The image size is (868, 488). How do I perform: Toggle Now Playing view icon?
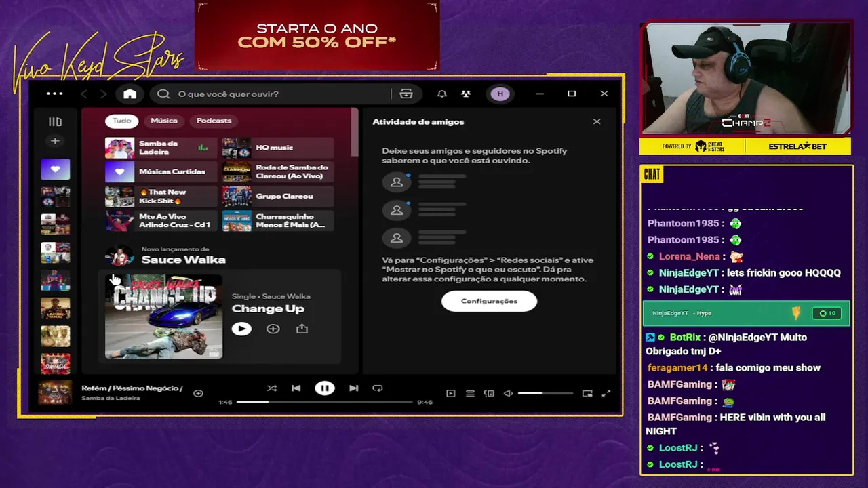(451, 393)
